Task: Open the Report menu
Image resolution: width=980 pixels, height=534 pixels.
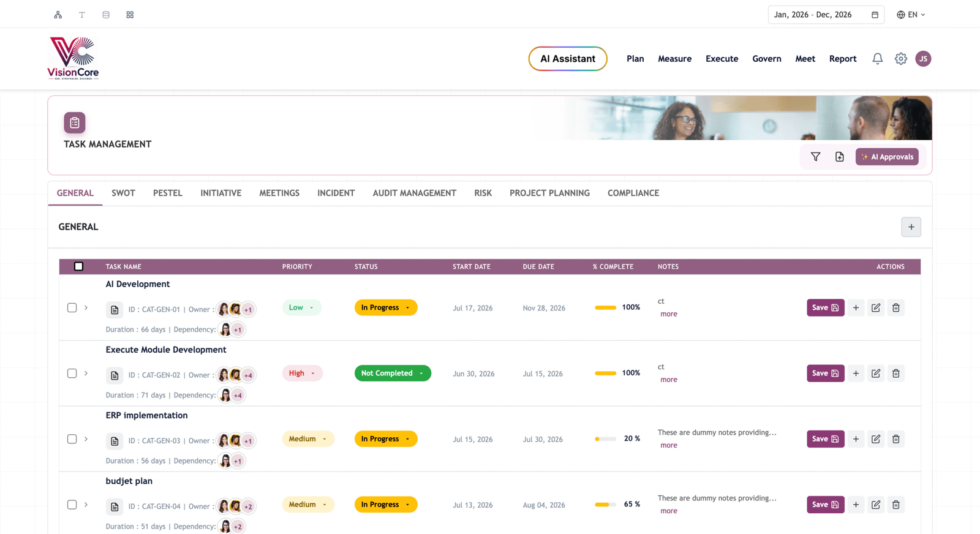Action: click(x=843, y=59)
